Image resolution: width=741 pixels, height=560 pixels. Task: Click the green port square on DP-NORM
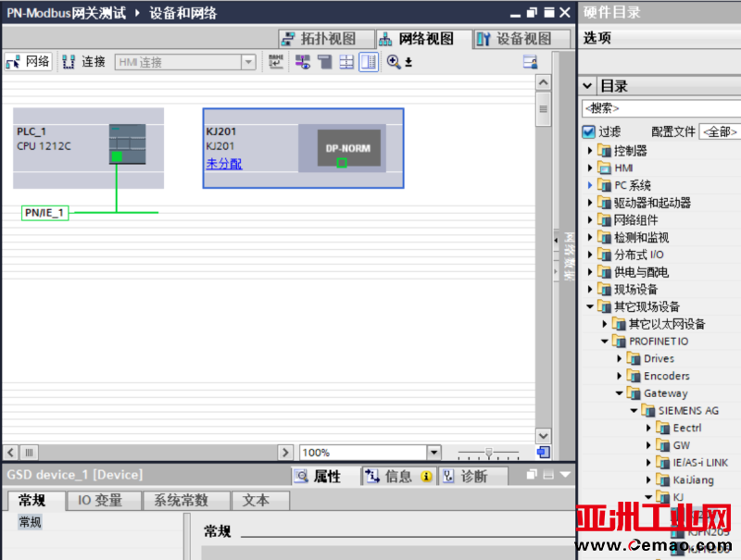coord(342,163)
